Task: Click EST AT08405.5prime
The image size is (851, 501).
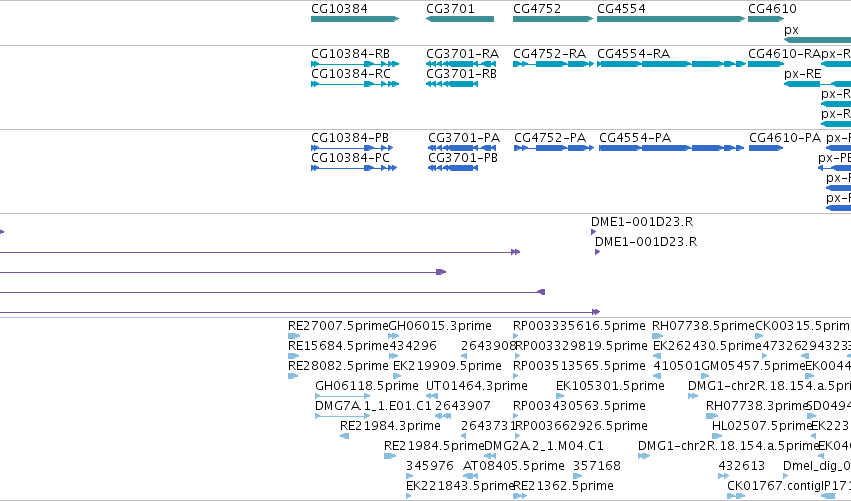Action: [513, 466]
